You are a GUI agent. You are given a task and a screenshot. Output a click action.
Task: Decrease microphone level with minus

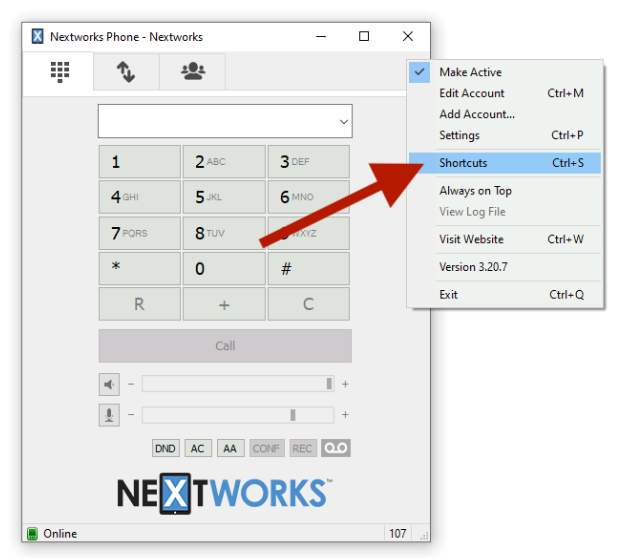131,415
